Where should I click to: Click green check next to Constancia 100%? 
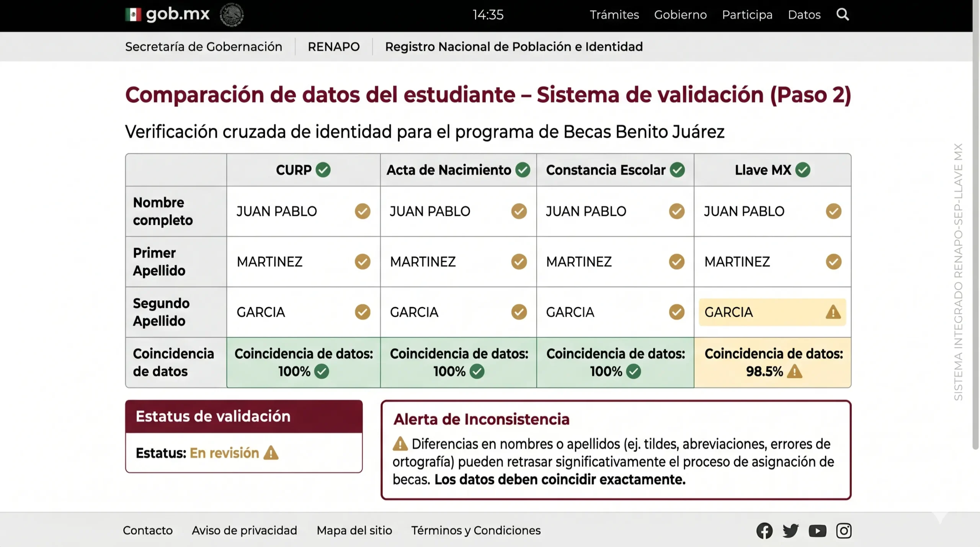634,371
